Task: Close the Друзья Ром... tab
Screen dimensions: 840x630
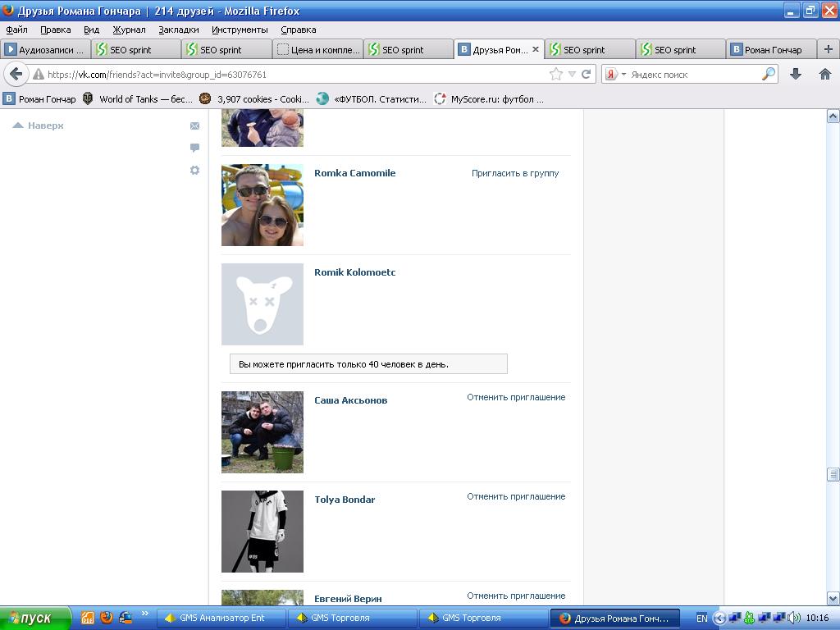Action: coord(535,49)
